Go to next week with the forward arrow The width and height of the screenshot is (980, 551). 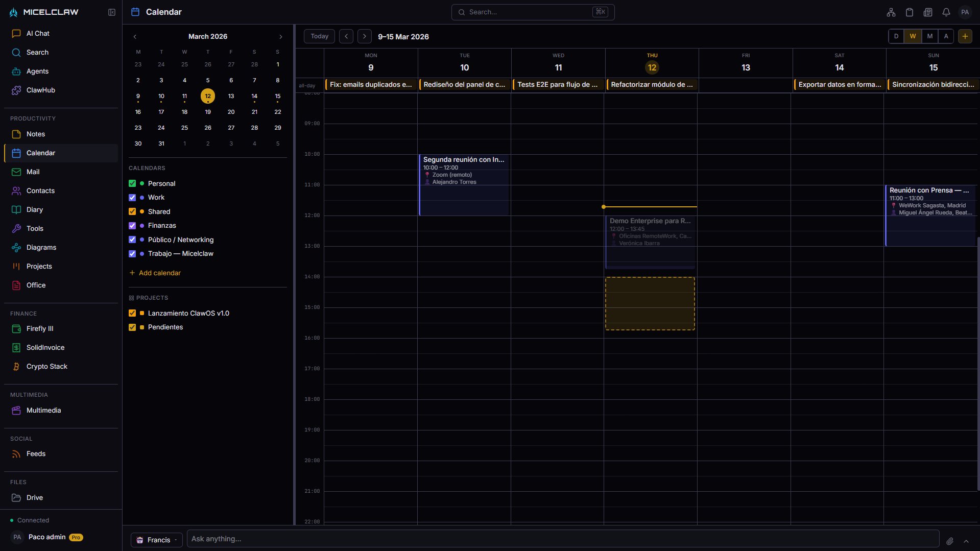tap(365, 36)
